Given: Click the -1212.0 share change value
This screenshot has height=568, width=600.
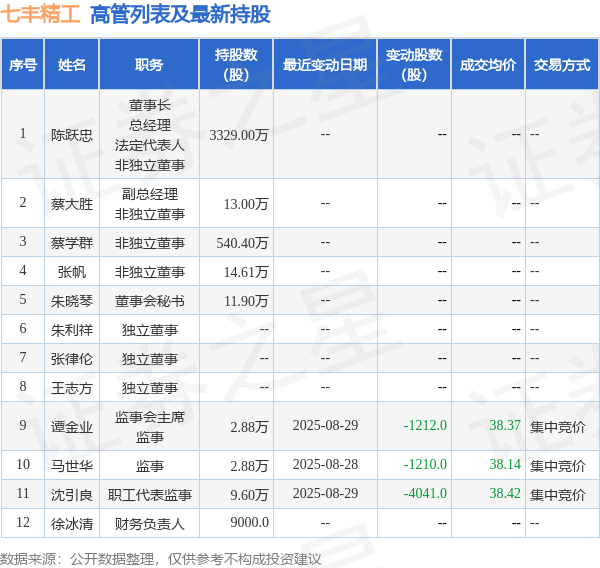Looking at the screenshot, I should [425, 425].
